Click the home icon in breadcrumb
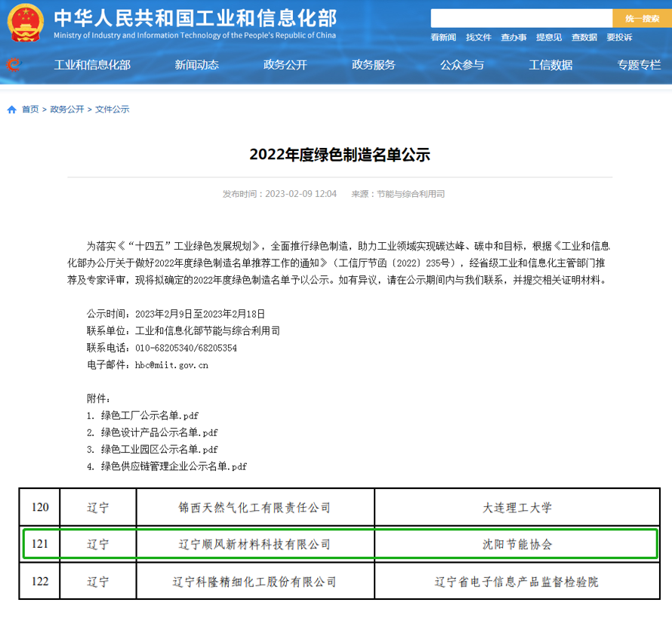Image resolution: width=672 pixels, height=624 pixels. (11, 109)
